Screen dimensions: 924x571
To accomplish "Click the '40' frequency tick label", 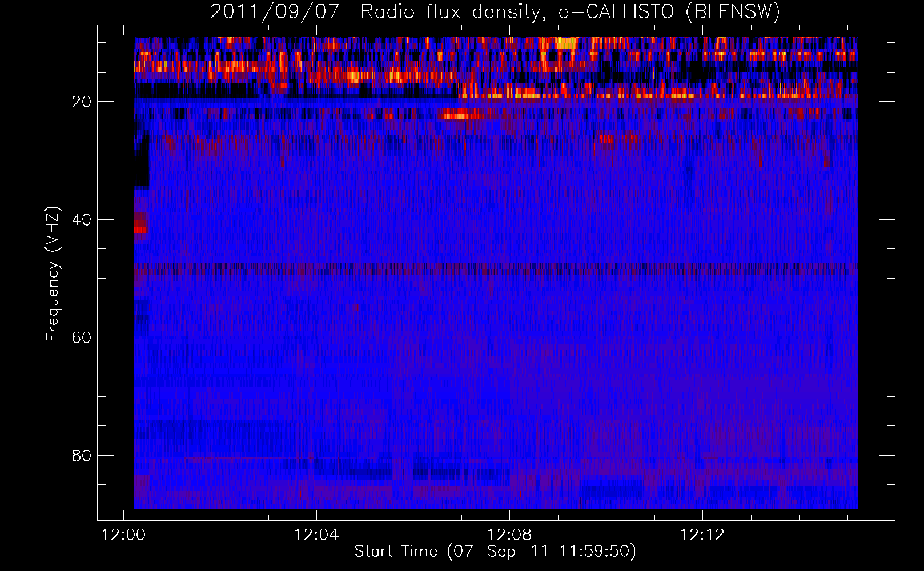I will tap(82, 220).
